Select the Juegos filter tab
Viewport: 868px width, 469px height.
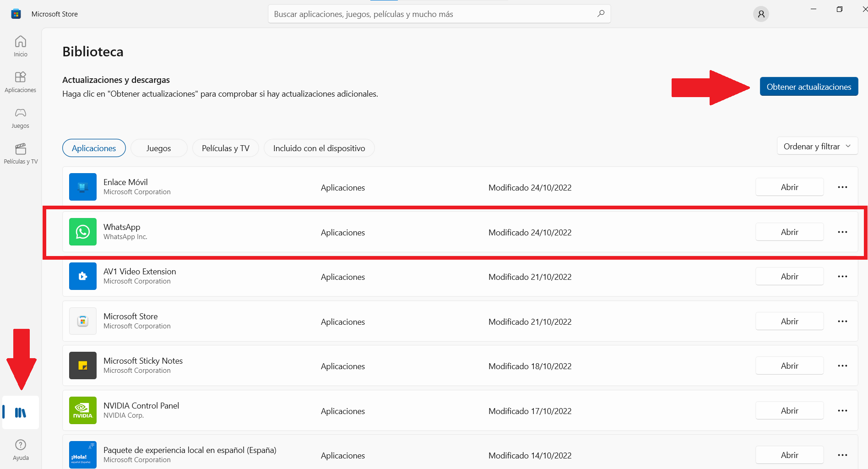(159, 148)
